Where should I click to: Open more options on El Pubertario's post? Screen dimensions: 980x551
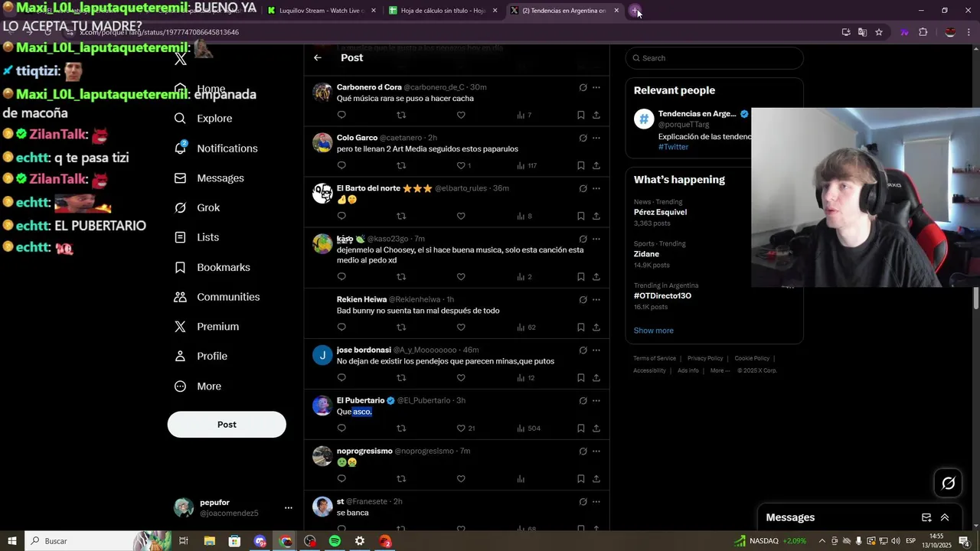596,400
